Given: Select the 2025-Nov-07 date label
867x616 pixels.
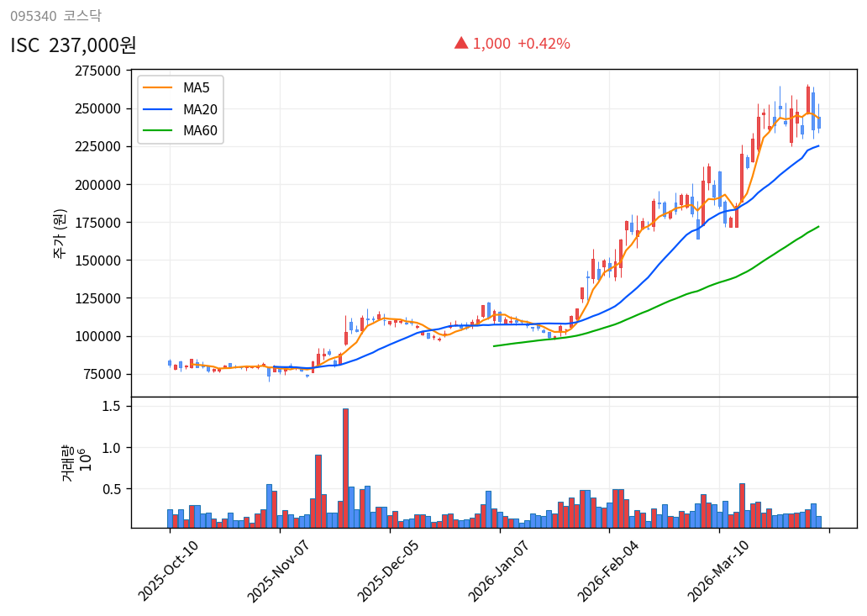Looking at the screenshot, I should tap(280, 571).
